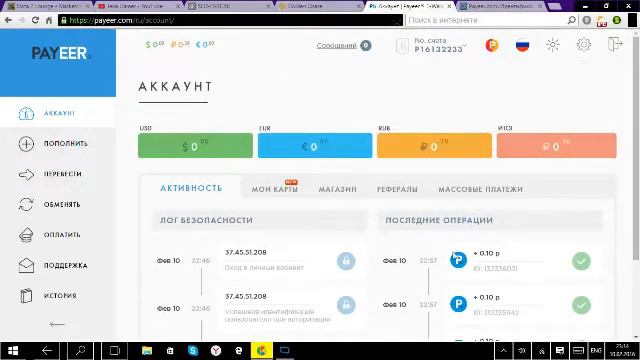Click the orange RUB balance card

[x=434, y=145]
